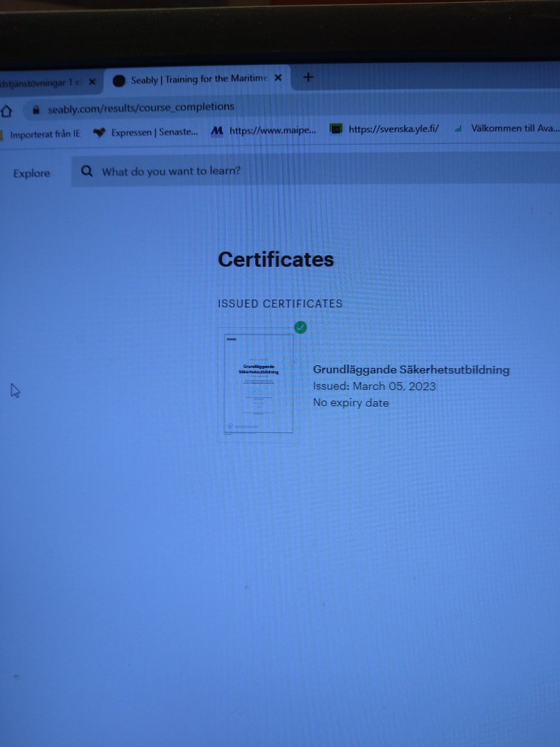The height and width of the screenshot is (747, 560).
Task: Click the green checkmark badge on certificate
Action: click(300, 327)
